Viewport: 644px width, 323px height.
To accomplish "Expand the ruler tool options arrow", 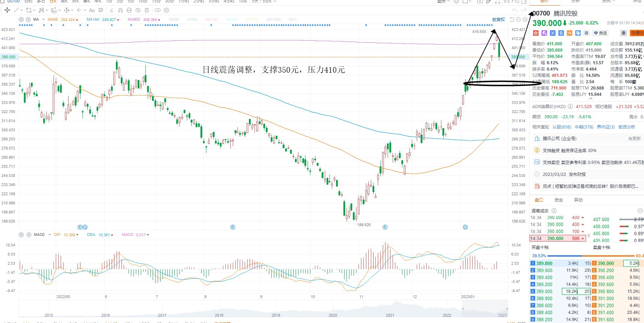I will pyautogui.click(x=72, y=10).
